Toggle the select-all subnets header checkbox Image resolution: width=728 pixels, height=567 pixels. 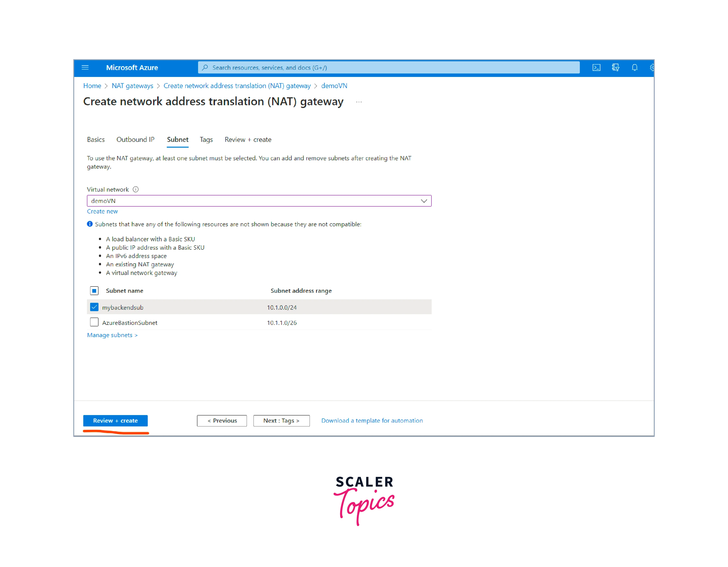tap(94, 291)
